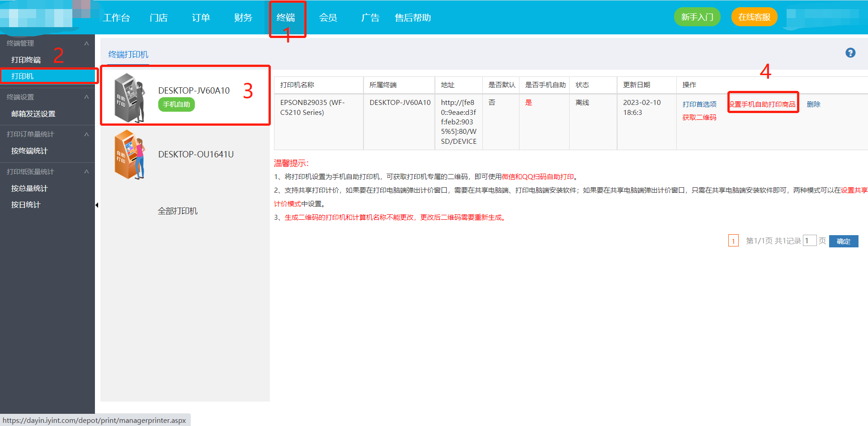Switch to the 终端打印机 tab

tap(128, 55)
